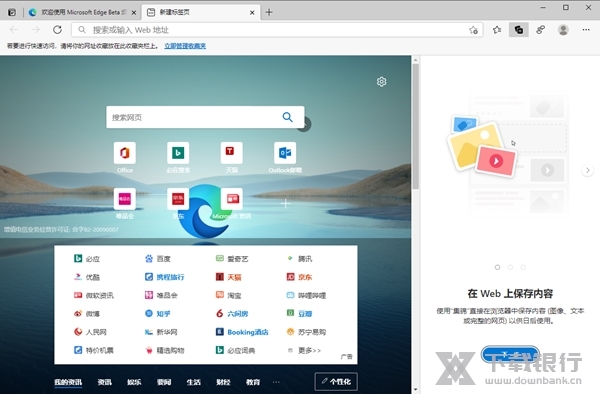Close the 新建标签页 tab
The width and height of the screenshot is (600, 394).
[252, 13]
